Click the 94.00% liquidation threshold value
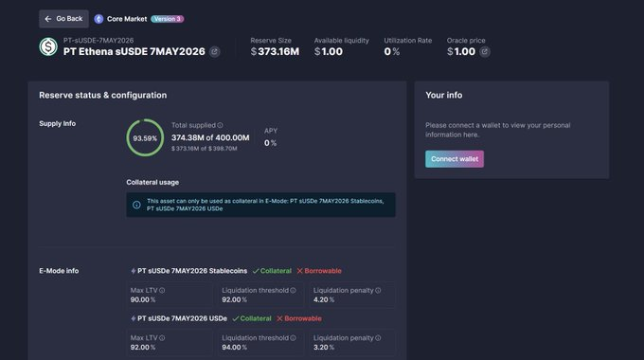This screenshot has width=644, height=360. click(235, 348)
